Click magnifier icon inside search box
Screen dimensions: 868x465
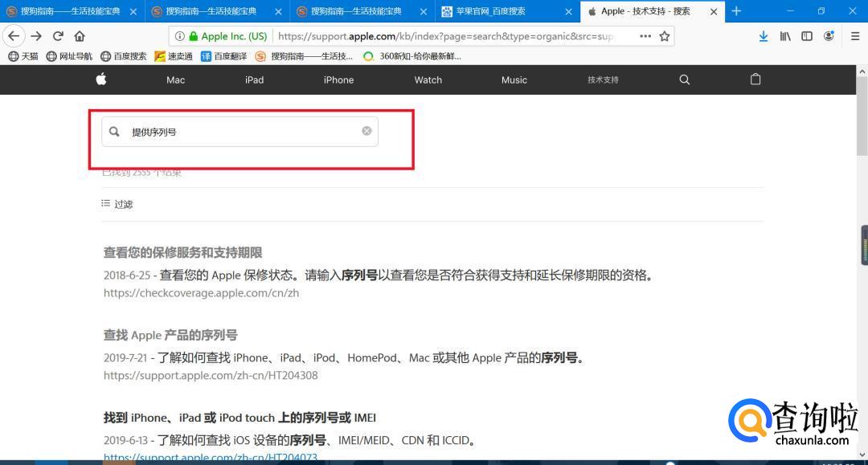pos(114,132)
